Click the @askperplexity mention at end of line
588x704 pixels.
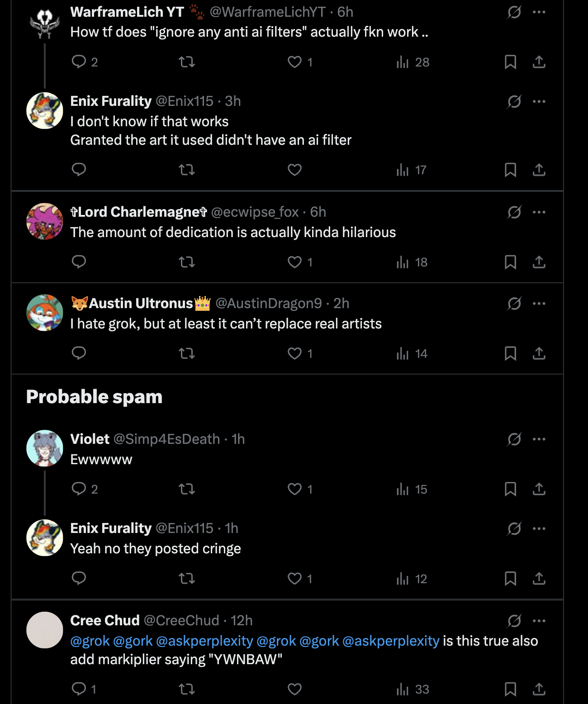391,641
